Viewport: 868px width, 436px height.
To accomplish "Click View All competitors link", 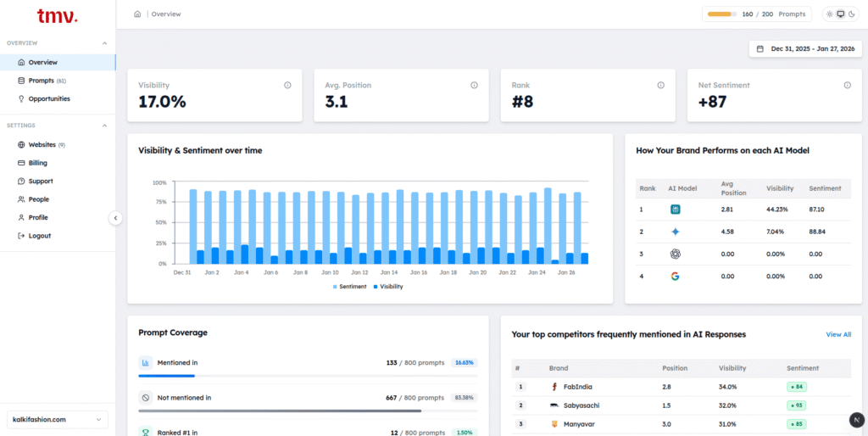I will pos(838,334).
